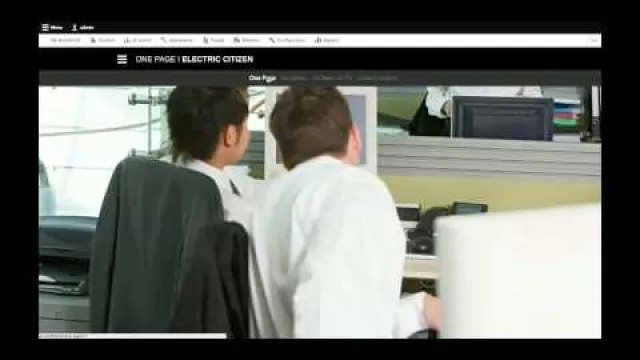The image size is (640, 360).
Task: Open Configuration via its wrench icon
Action: [271, 40]
